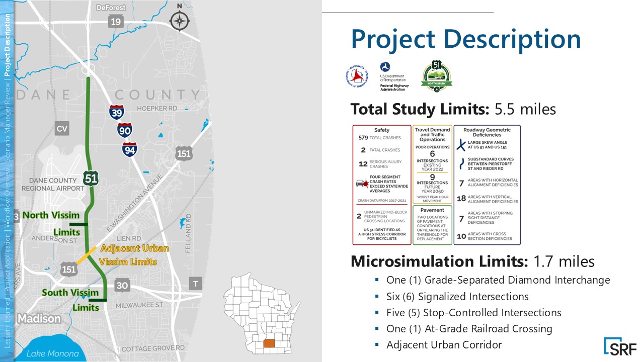Click the County CV road marker
644x362 pixels.
coord(62,129)
